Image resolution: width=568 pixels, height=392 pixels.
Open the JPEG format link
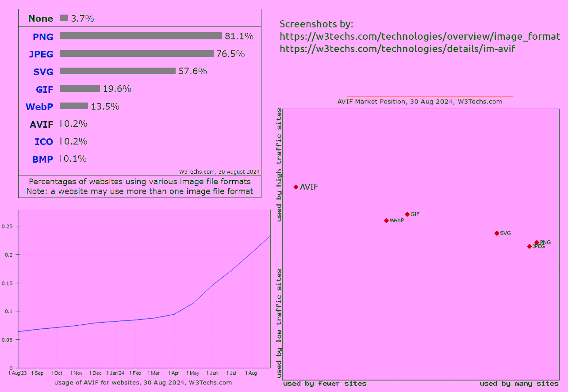coord(41,54)
